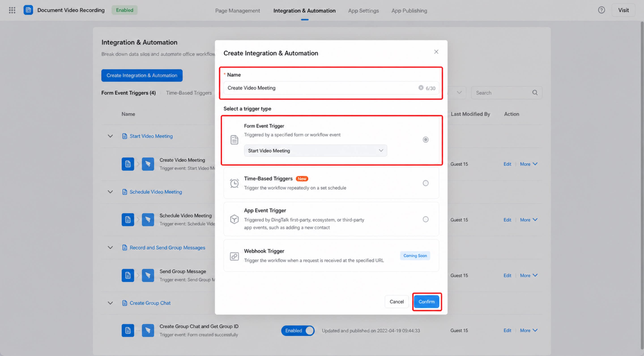The image size is (644, 356).
Task: Click Cancel in the dialog
Action: (x=397, y=302)
